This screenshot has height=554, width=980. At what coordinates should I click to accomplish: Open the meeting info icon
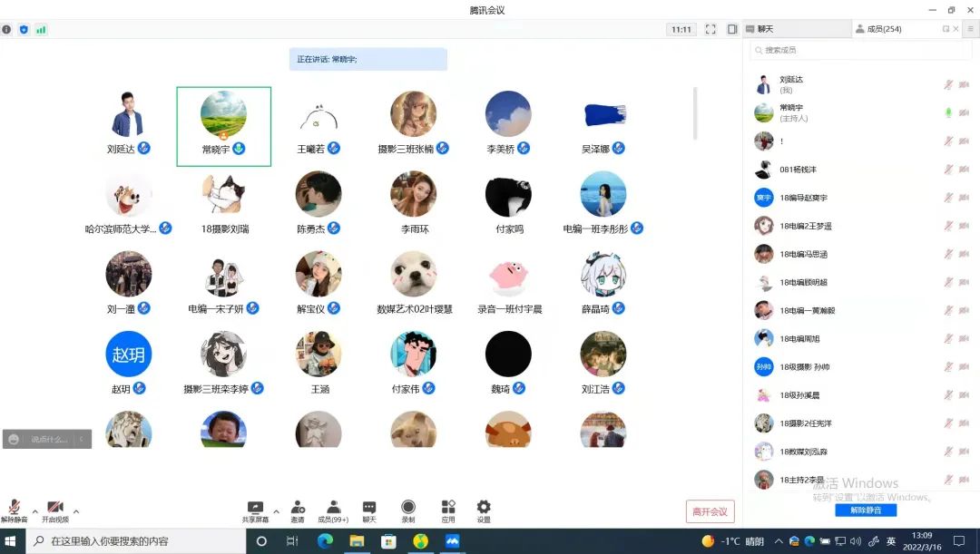pyautogui.click(x=6, y=29)
